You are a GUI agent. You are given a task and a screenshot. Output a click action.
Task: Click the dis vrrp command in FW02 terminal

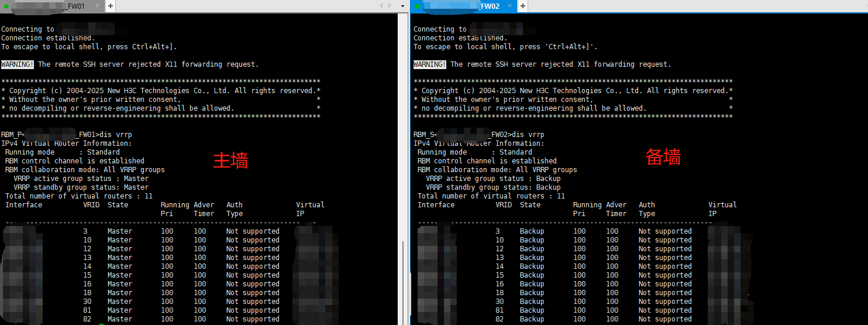coord(528,135)
